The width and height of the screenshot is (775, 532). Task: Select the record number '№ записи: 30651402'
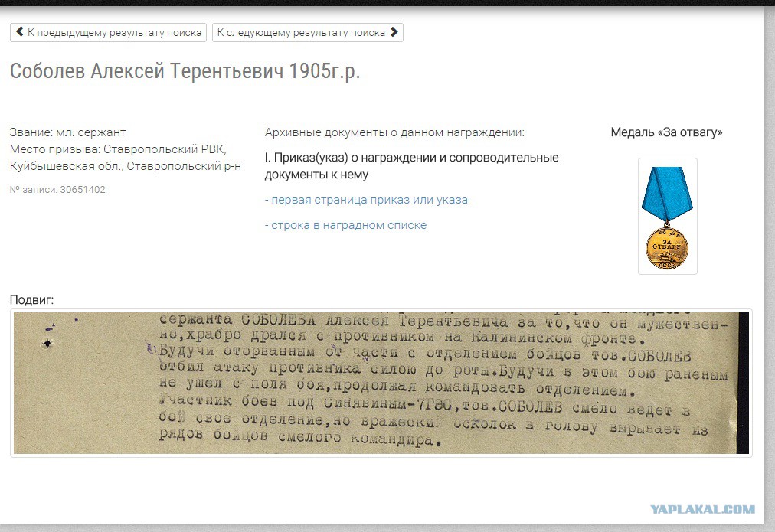click(x=57, y=190)
